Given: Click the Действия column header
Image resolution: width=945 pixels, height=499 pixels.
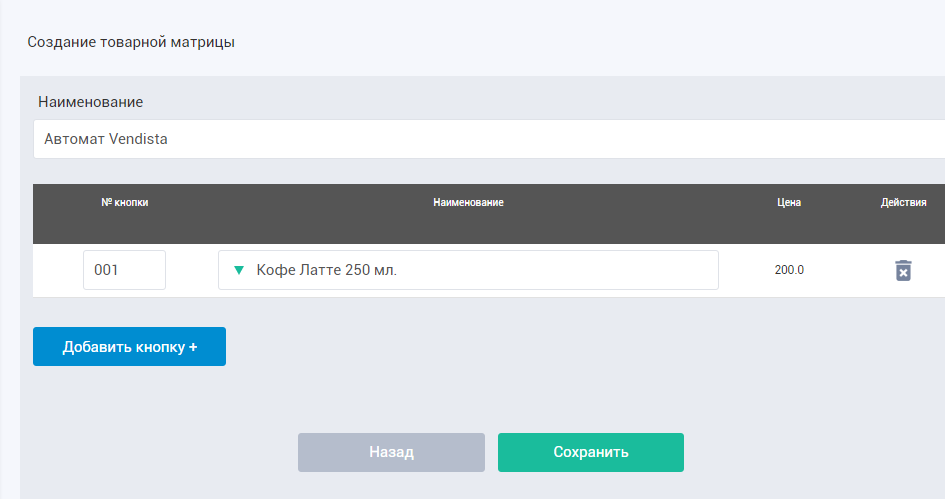Looking at the screenshot, I should pyautogui.click(x=903, y=203).
